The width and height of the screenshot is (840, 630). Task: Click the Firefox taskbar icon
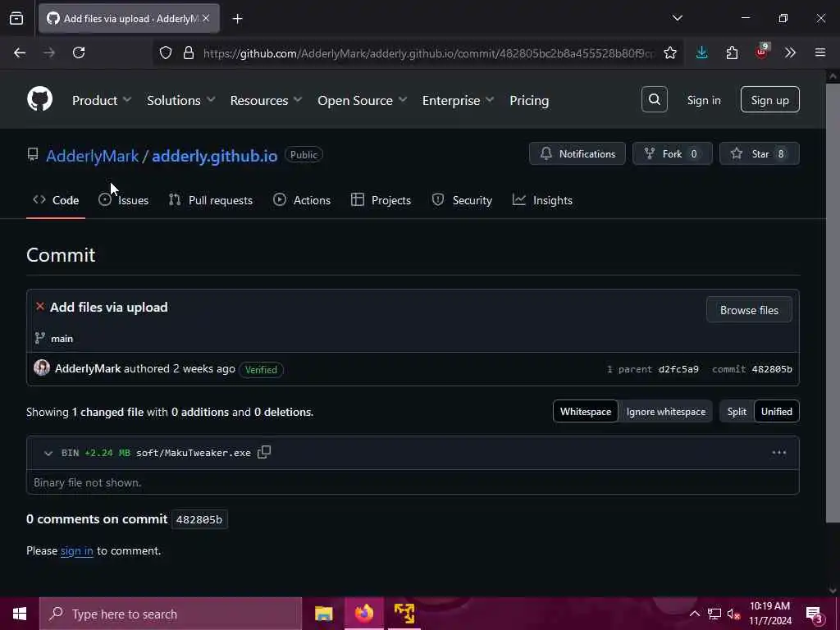click(363, 614)
